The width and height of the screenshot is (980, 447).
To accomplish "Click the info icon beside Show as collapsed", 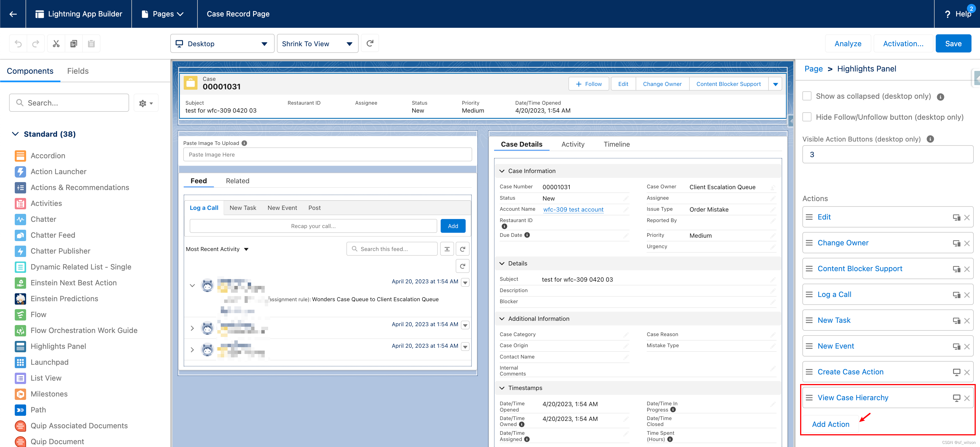I will coord(941,97).
